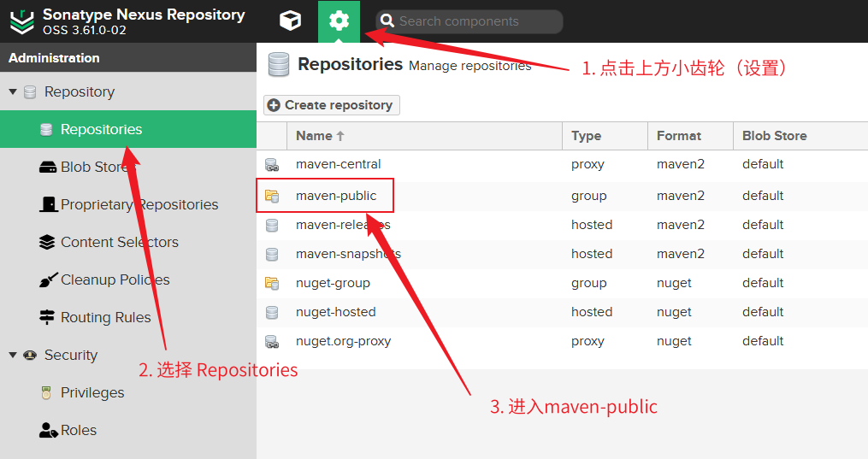The width and height of the screenshot is (868, 459).
Task: Click the Routing Rules signpost icon
Action: pyautogui.click(x=47, y=318)
